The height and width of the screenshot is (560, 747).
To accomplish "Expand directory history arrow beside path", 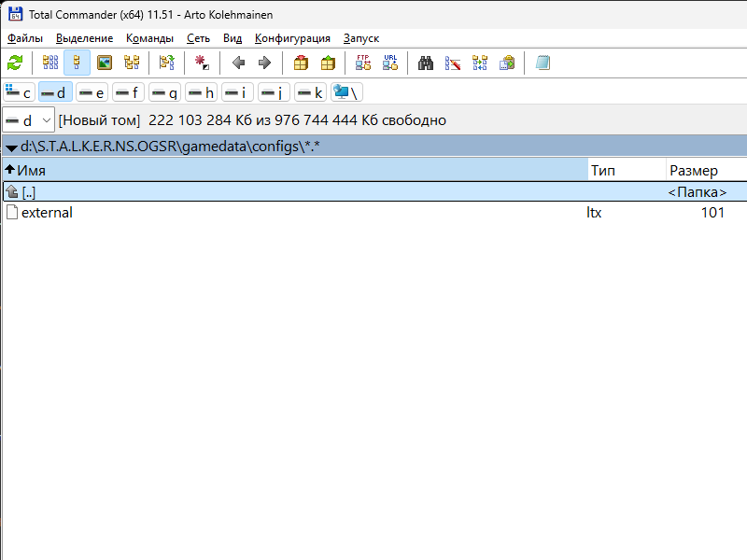I will tap(11, 147).
